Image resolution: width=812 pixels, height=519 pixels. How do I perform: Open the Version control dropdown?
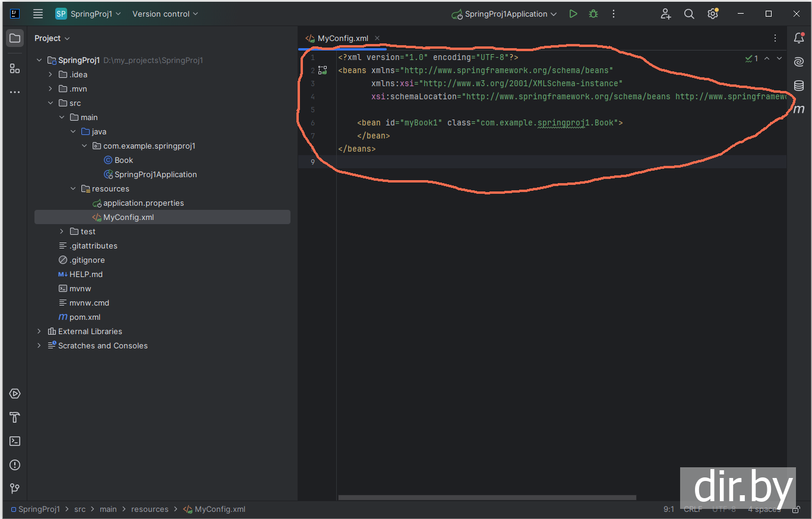[x=165, y=14]
